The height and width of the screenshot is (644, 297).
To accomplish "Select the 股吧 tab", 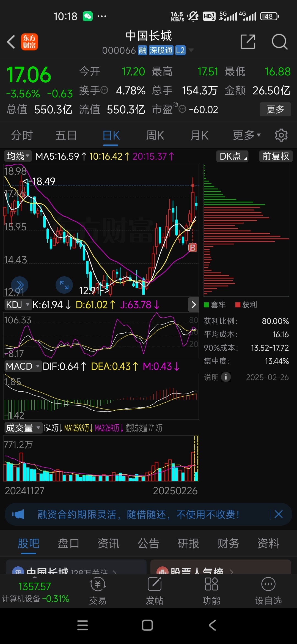I will click(x=29, y=544).
